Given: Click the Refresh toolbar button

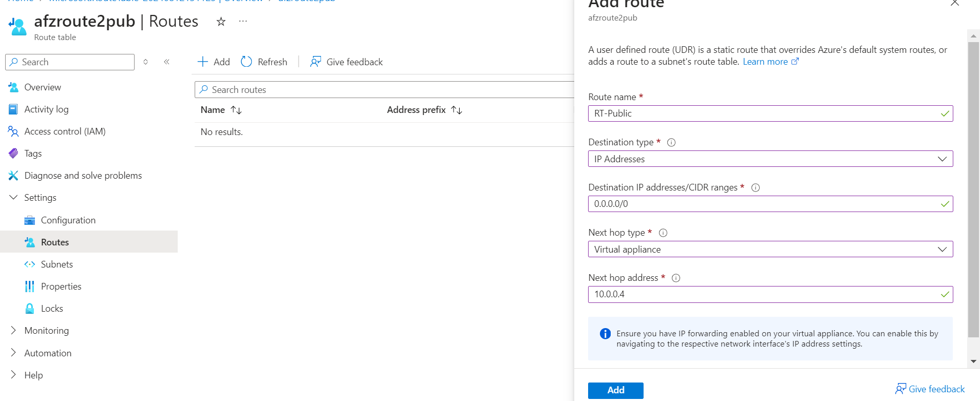Looking at the screenshot, I should click(x=264, y=62).
